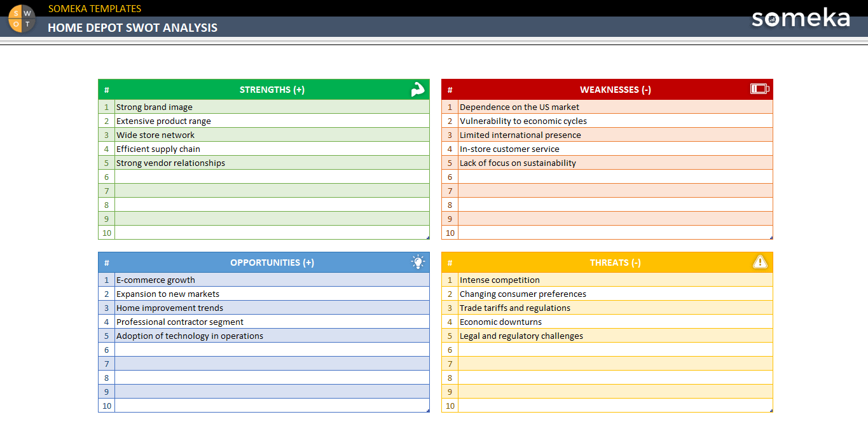
Task: Click empty row 9 in Threats table
Action: click(616, 392)
